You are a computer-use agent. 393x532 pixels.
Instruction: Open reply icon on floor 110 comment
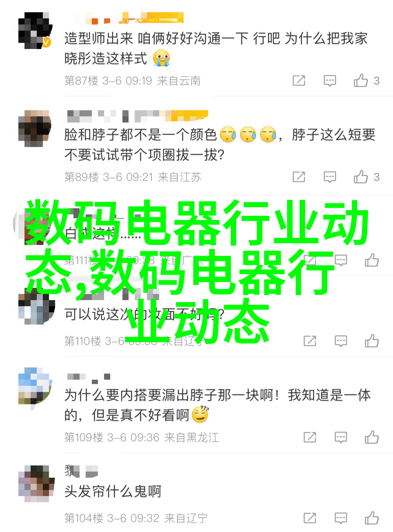point(341,341)
